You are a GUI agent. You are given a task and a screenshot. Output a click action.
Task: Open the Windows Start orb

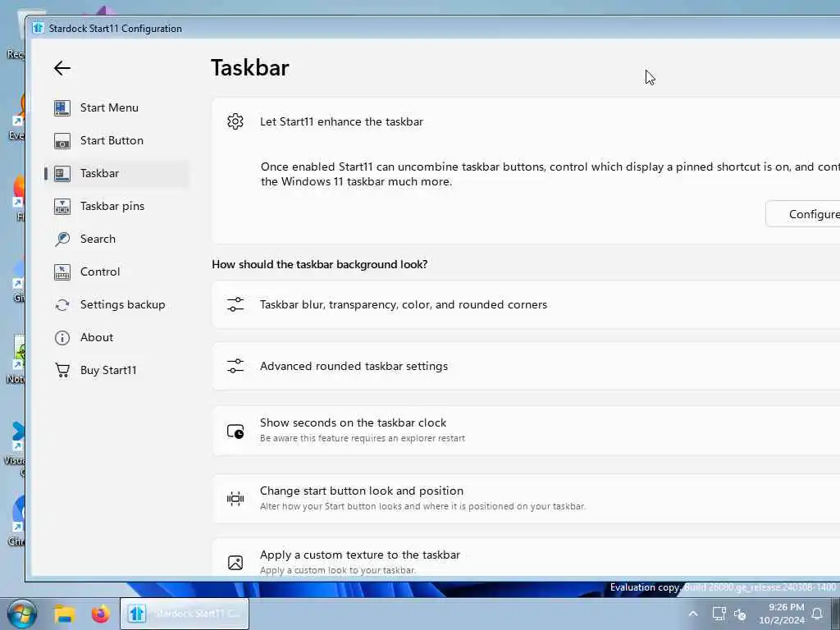[22, 614]
